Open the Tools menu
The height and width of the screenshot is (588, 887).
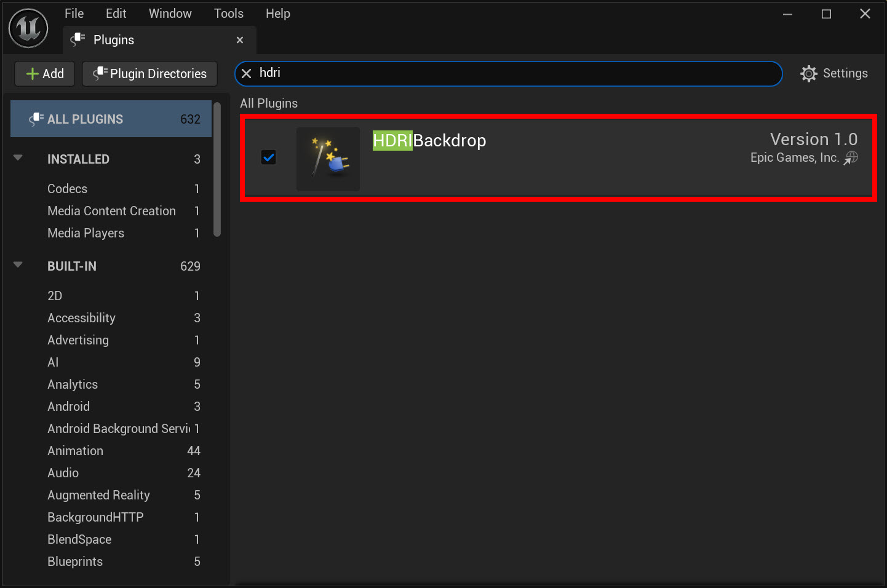click(229, 14)
